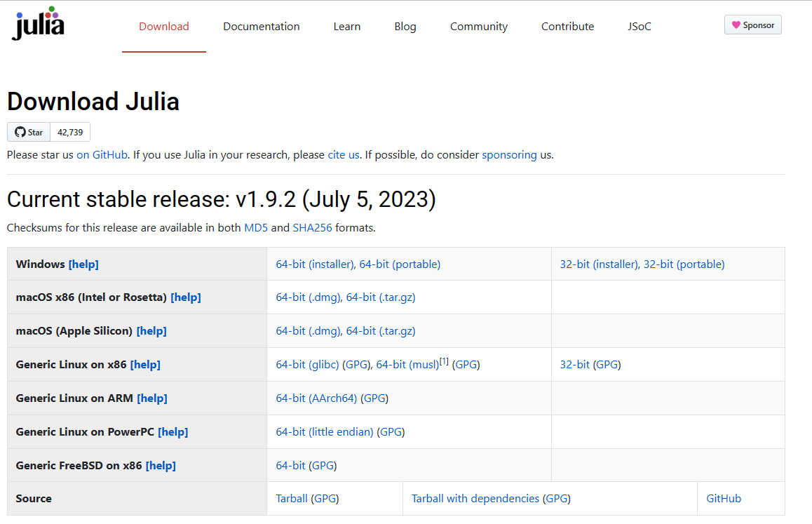The height and width of the screenshot is (524, 812).
Task: Download the source Tarball
Action: pos(292,499)
